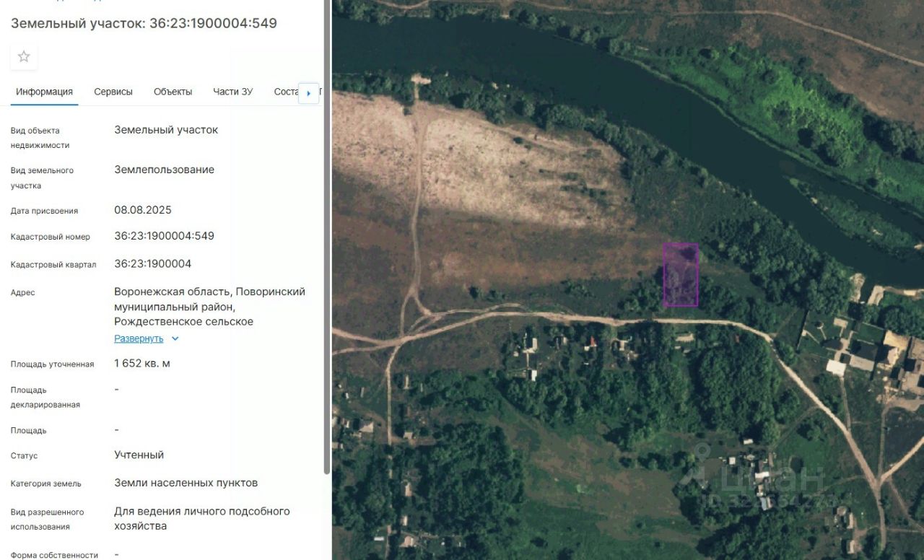The image size is (924, 560).
Task: Click the title Земельный участок heading
Action: coord(144,23)
